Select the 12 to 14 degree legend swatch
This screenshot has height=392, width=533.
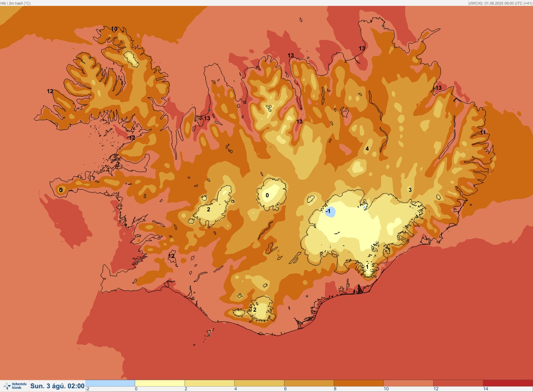pyautogui.click(x=458, y=383)
